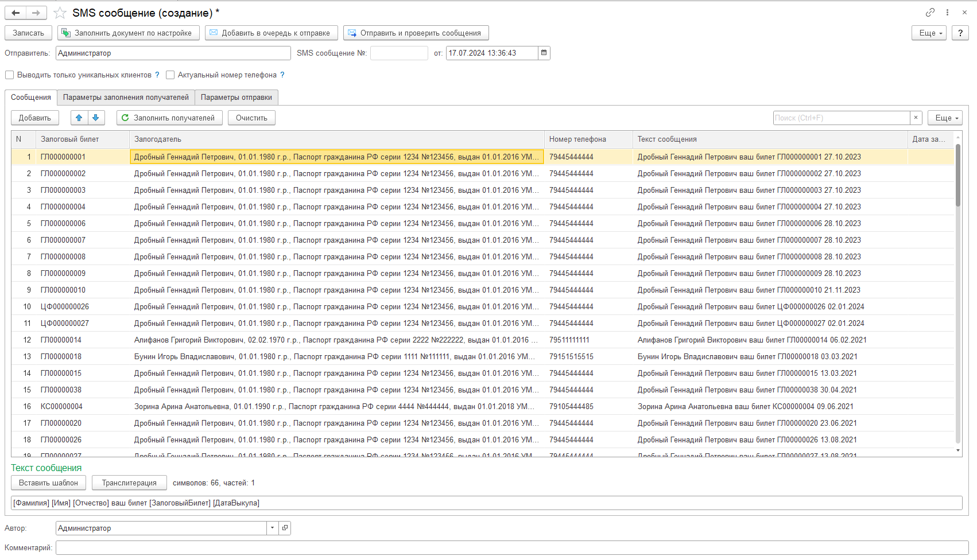Open the three-dots window menu

[947, 12]
